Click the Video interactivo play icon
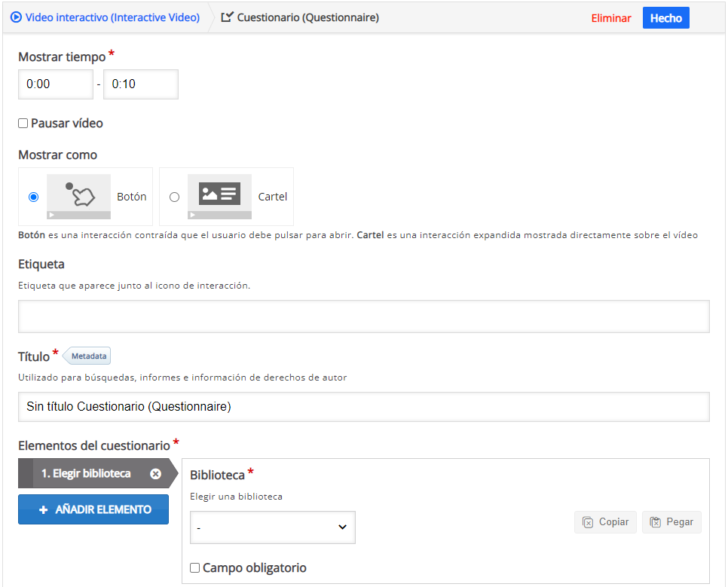 click(x=16, y=17)
